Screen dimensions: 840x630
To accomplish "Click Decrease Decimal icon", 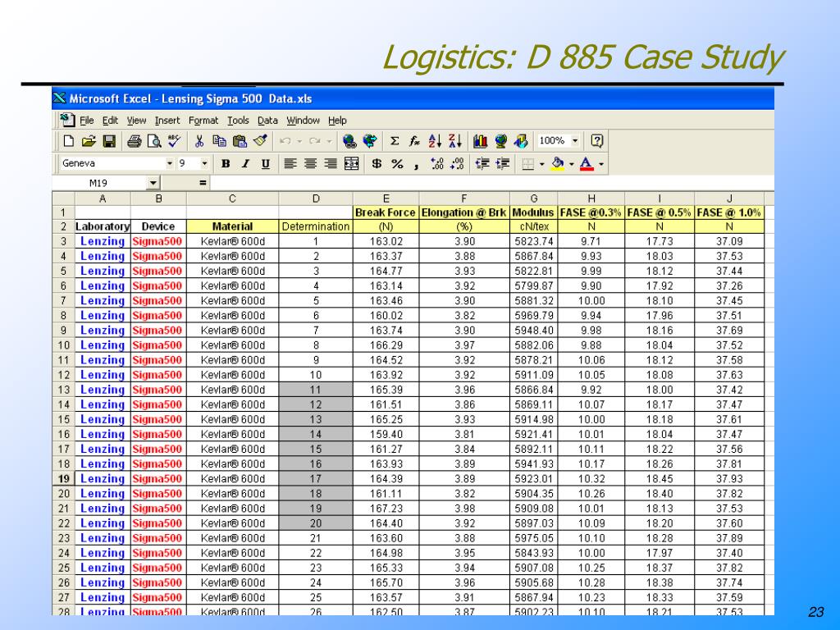I will pyautogui.click(x=457, y=164).
